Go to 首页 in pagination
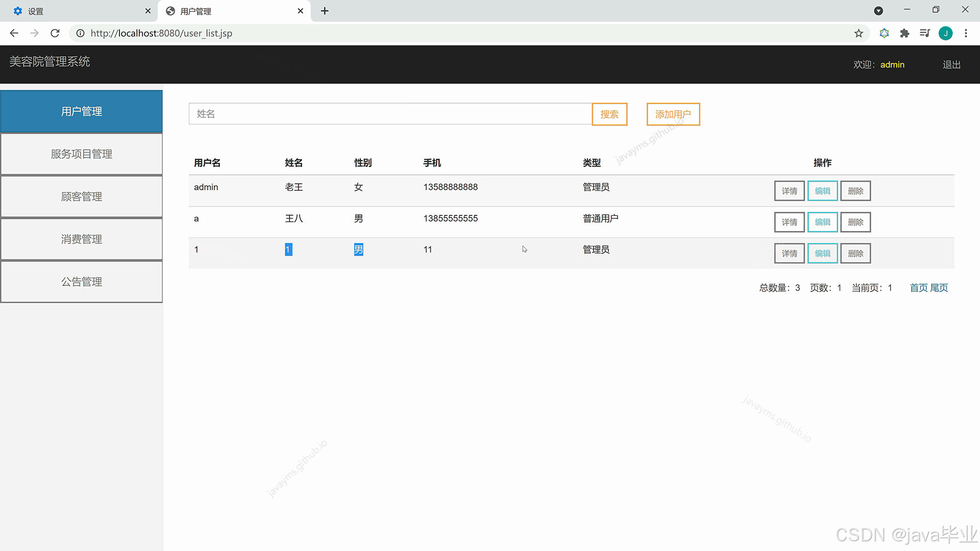Screen dimensions: 980x551 [x=919, y=288]
